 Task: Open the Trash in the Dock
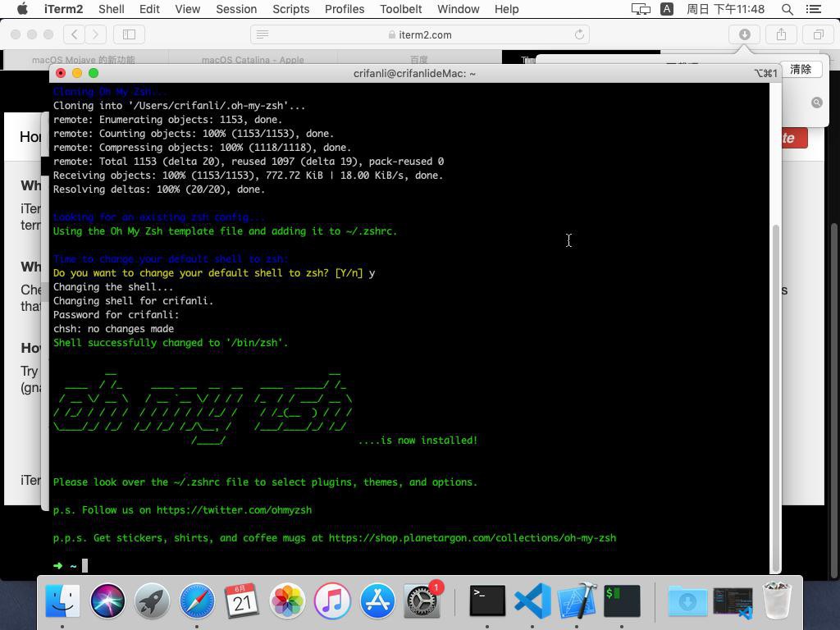click(x=777, y=600)
